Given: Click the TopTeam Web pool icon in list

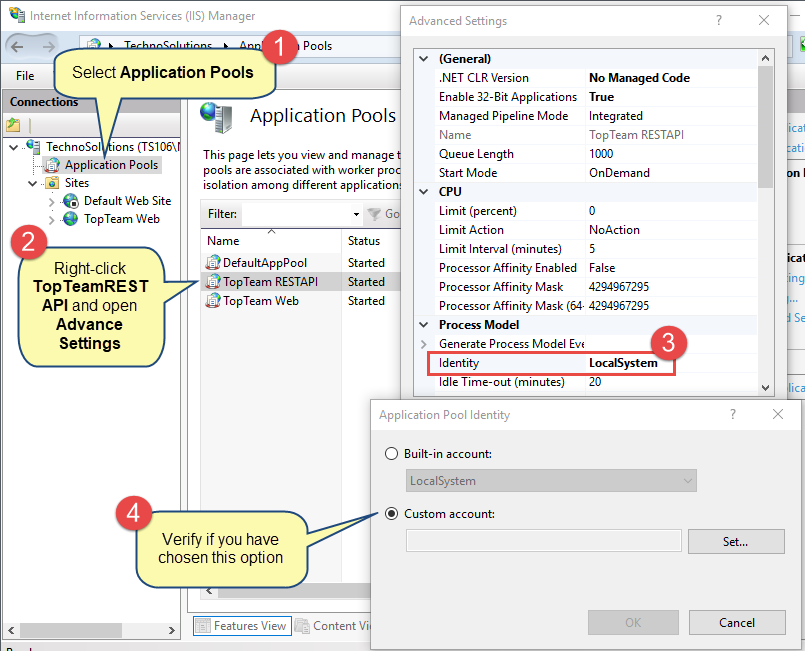Looking at the screenshot, I should [x=213, y=300].
